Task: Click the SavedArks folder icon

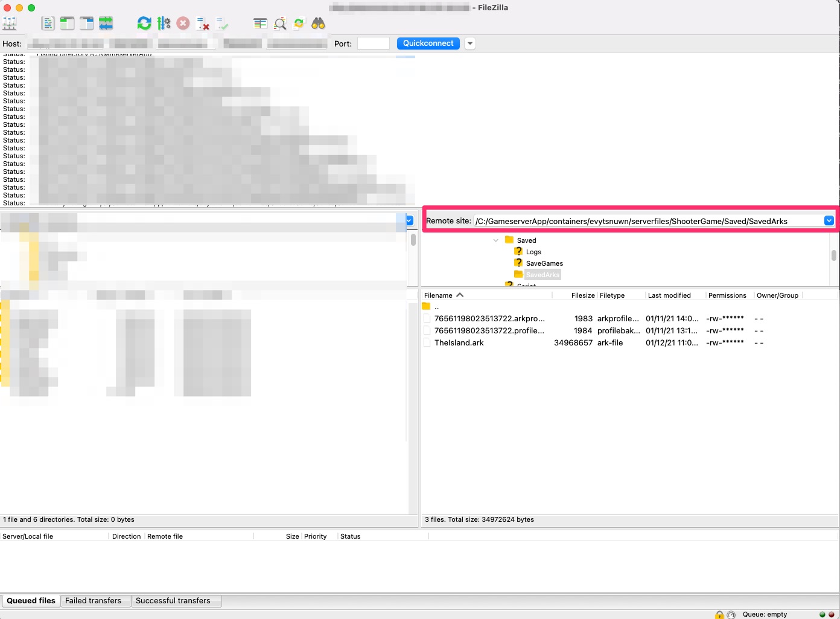Action: click(x=518, y=274)
